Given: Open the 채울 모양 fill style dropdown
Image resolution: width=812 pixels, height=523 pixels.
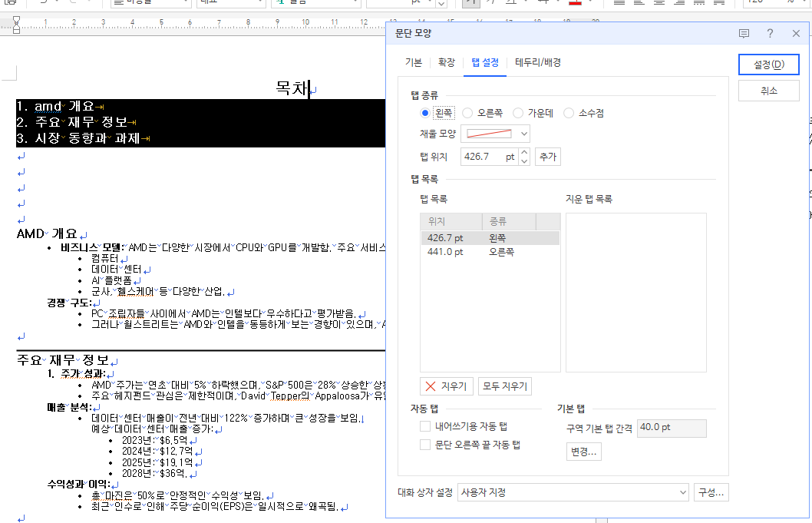Looking at the screenshot, I should coord(495,134).
